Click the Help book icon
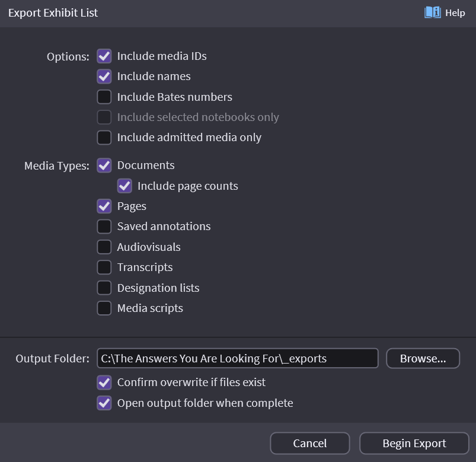This screenshot has width=476, height=462. (x=432, y=12)
